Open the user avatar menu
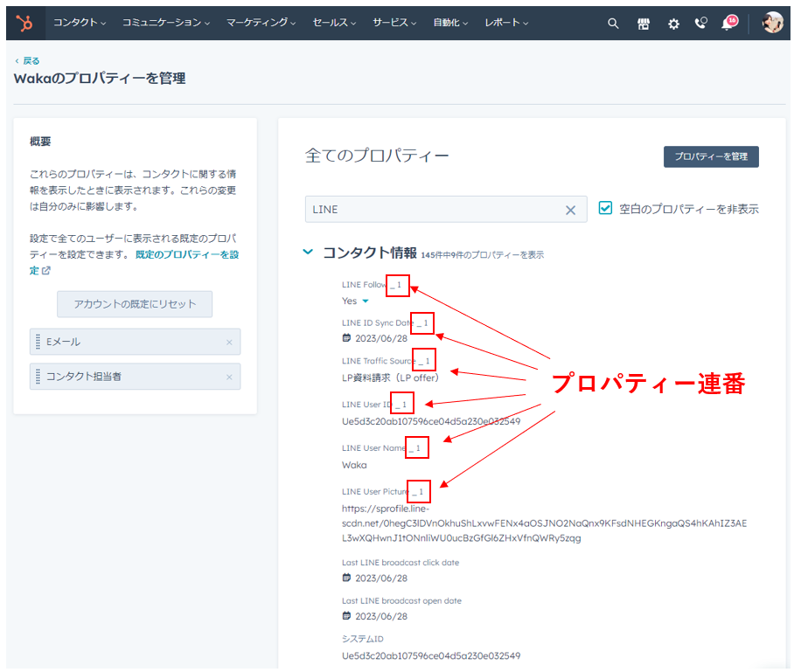 (x=772, y=23)
